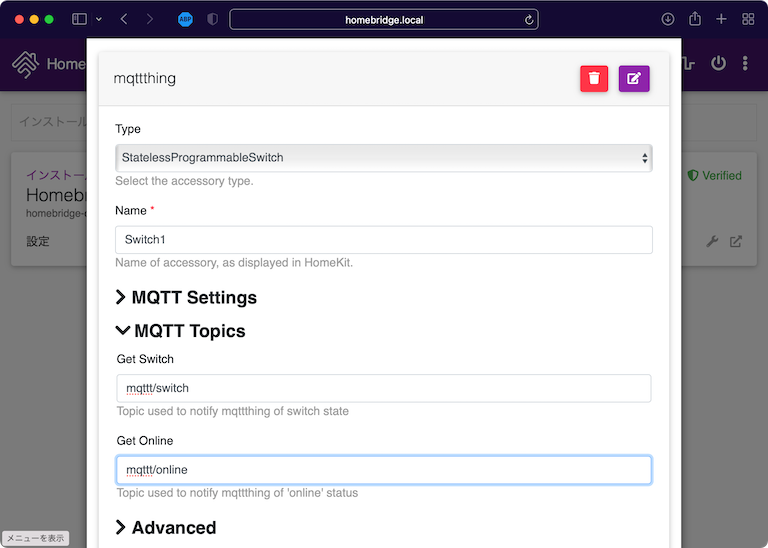
Task: Click the red trash delete button
Action: [x=594, y=78]
